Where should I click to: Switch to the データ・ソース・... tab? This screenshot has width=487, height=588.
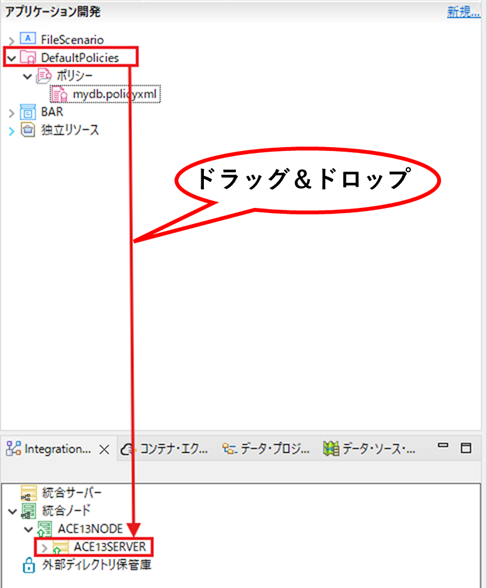[379, 449]
